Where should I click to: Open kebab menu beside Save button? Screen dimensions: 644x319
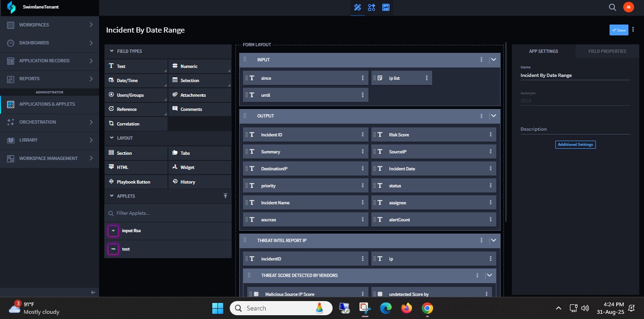(633, 30)
